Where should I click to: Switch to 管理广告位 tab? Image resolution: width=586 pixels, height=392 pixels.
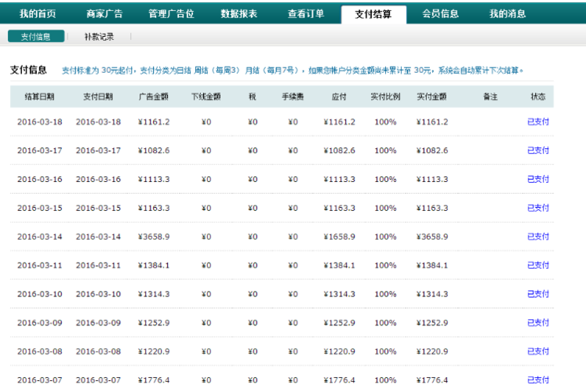coord(172,14)
